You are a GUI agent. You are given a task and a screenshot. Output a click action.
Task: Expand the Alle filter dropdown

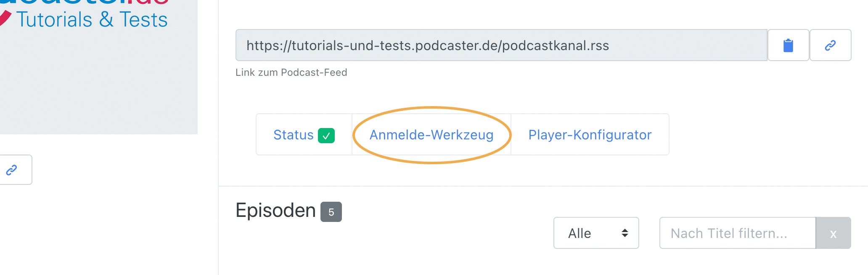click(596, 233)
